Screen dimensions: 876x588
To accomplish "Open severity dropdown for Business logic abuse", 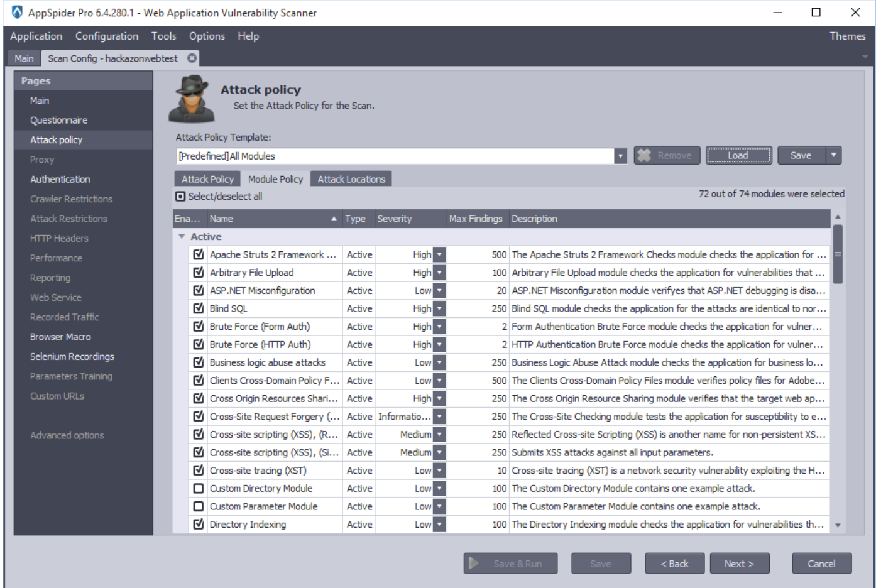I will click(439, 362).
